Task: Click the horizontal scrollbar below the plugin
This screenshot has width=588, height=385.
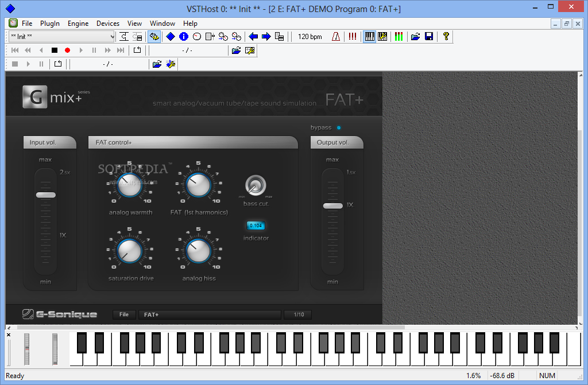Action: (210, 327)
